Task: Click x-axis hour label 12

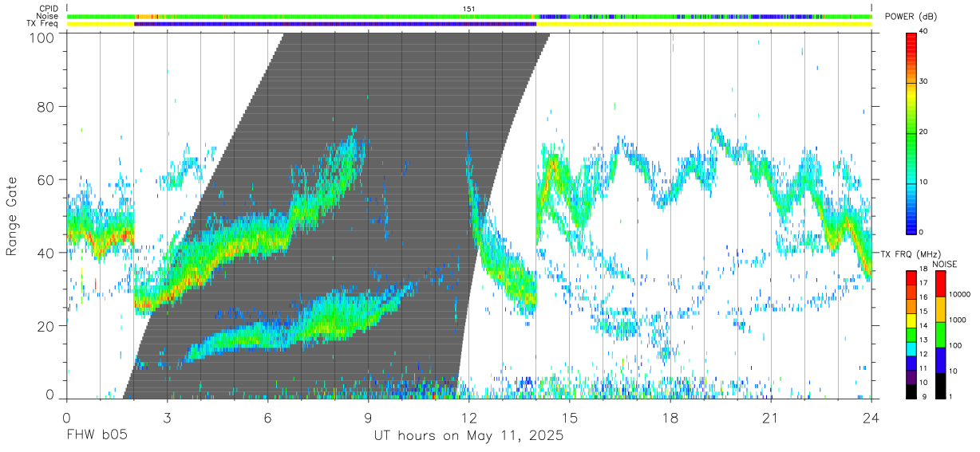Action: click(469, 418)
